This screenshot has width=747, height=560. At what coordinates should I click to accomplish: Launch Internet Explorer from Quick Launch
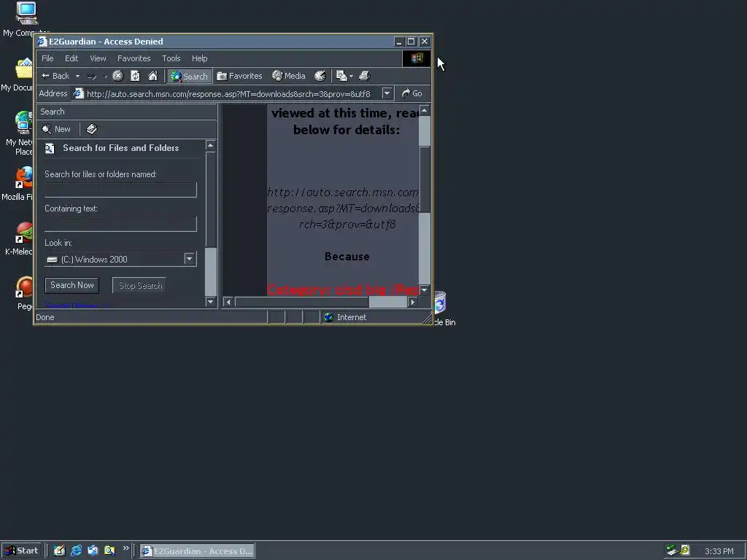coord(76,551)
